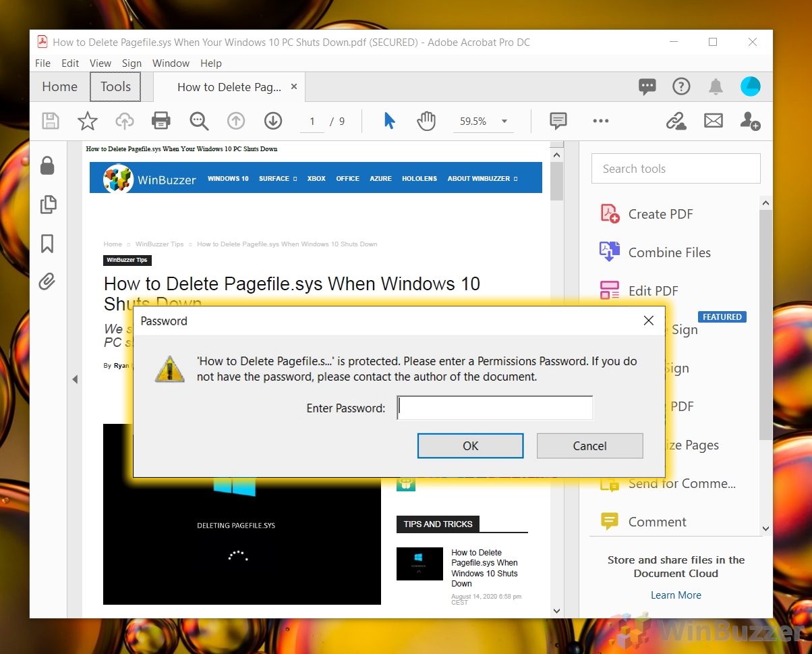Choose the Hand pan tool
The image size is (812, 654).
[426, 121]
